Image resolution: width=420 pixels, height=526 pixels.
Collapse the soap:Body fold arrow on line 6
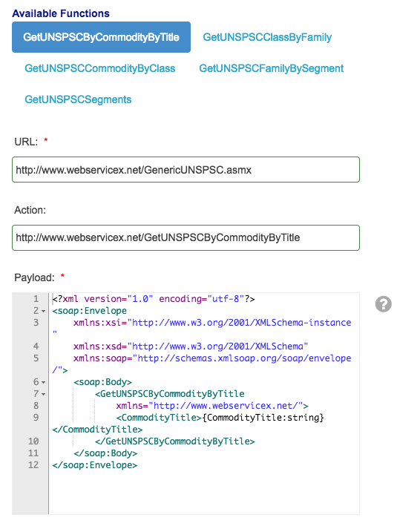[43, 382]
